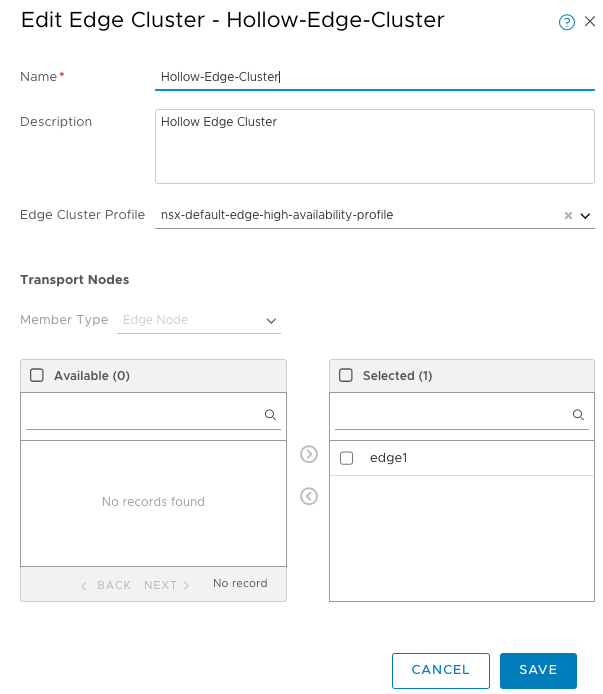Expand the Edge Cluster Profile dropdown arrow

pyautogui.click(x=586, y=215)
